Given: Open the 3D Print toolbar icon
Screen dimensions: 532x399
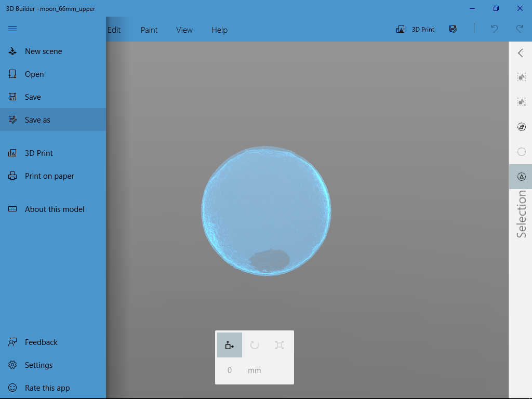Looking at the screenshot, I should [415, 29].
